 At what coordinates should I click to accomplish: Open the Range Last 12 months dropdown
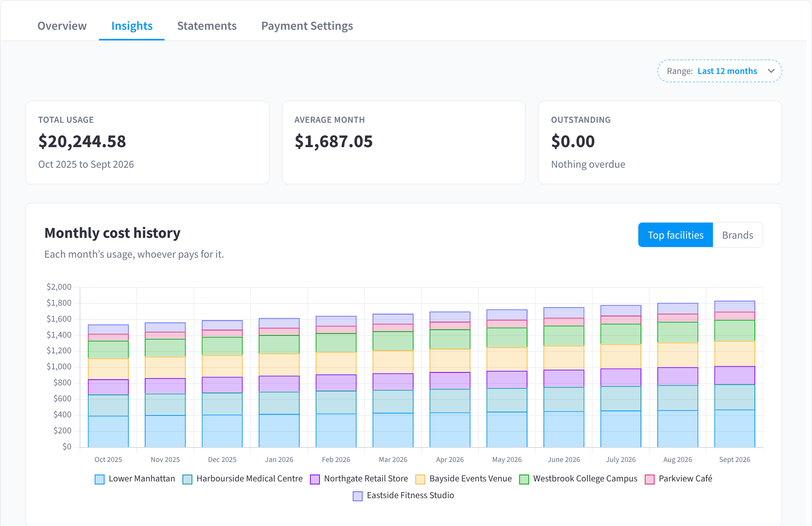[x=719, y=71]
